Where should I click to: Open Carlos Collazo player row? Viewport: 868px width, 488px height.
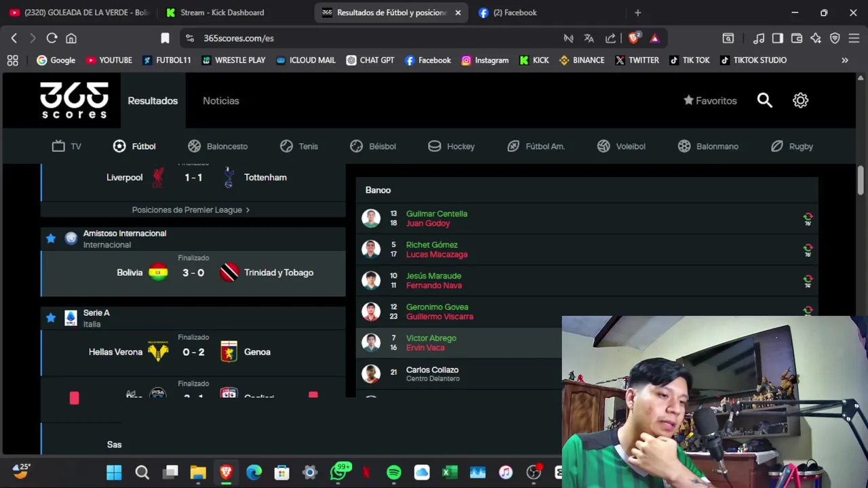[x=459, y=374]
